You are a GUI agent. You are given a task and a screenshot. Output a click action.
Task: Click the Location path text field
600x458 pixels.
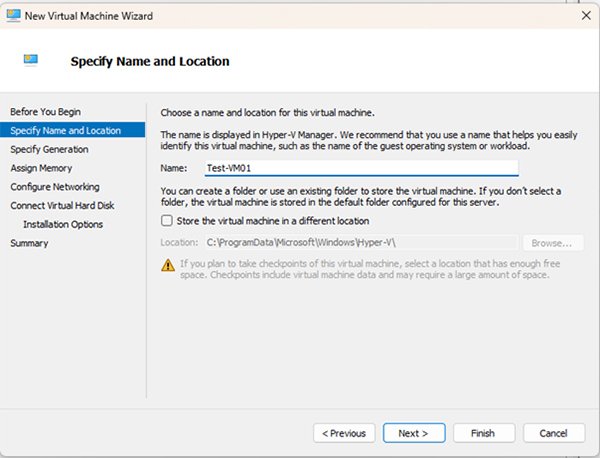(359, 242)
